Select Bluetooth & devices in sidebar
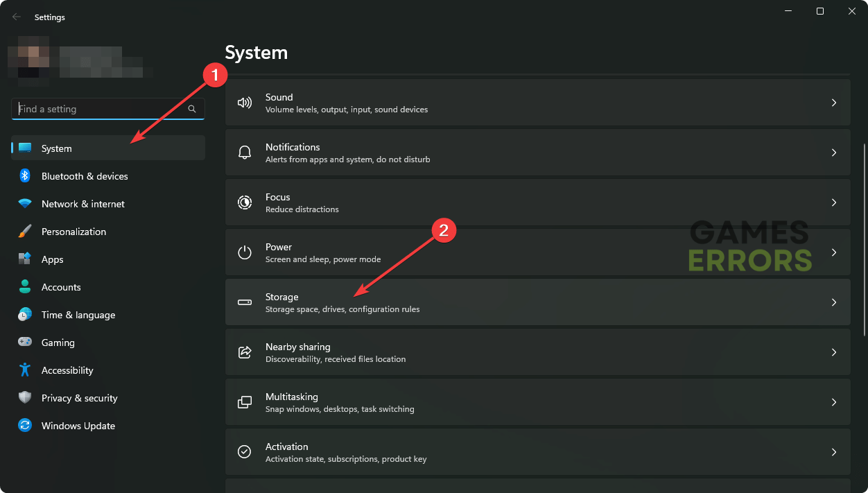868x493 pixels. click(85, 176)
